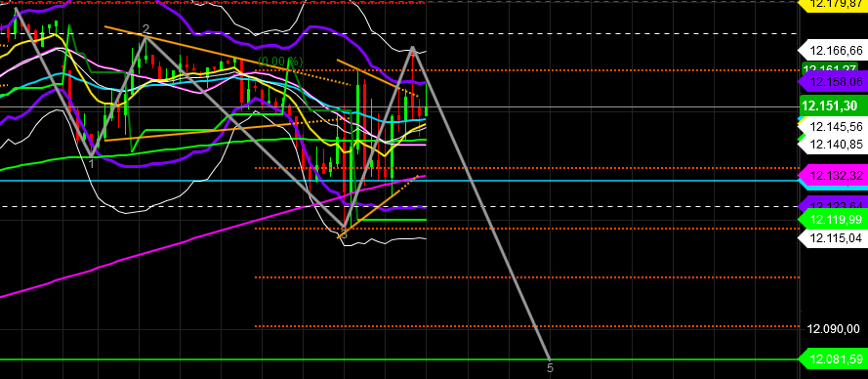The width and height of the screenshot is (868, 379).
Task: Click the current price label 12.151,30
Action: click(834, 105)
